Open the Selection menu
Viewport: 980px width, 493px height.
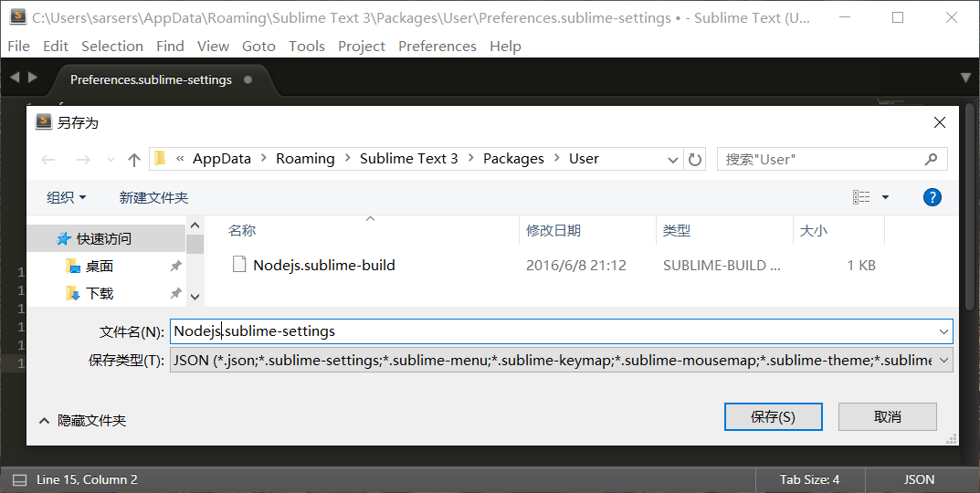pos(111,47)
